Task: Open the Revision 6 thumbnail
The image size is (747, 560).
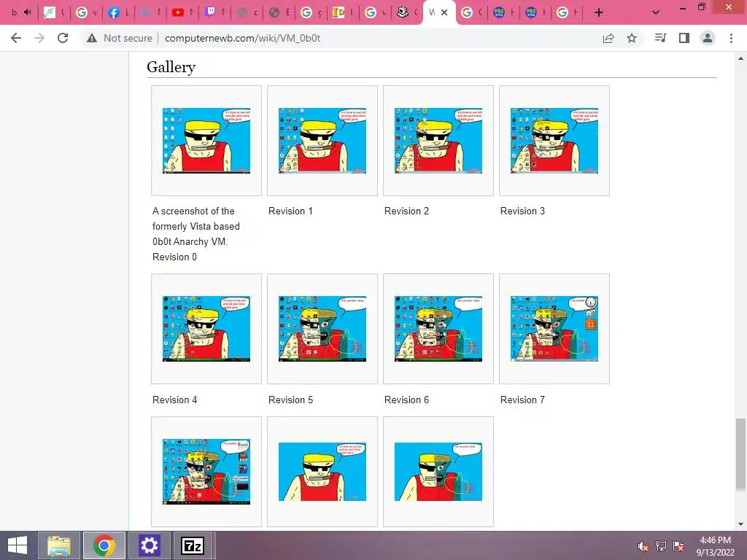Action: coord(438,329)
